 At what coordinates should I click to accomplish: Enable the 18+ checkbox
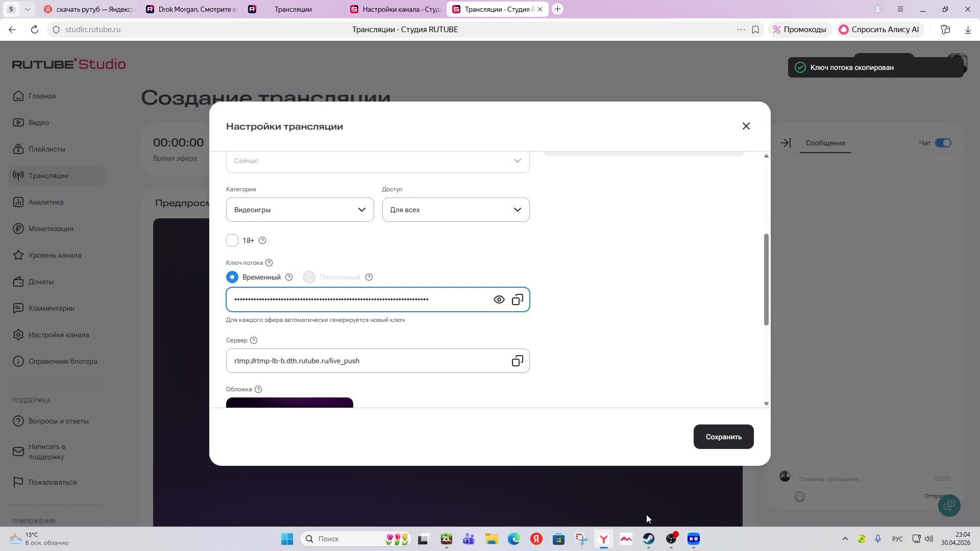pos(232,240)
